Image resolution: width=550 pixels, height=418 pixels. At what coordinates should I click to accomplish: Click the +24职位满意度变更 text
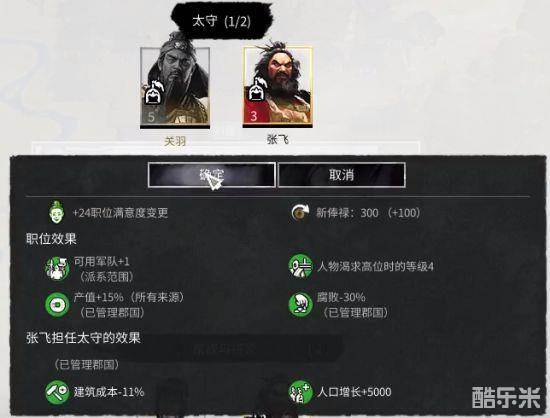(120, 213)
